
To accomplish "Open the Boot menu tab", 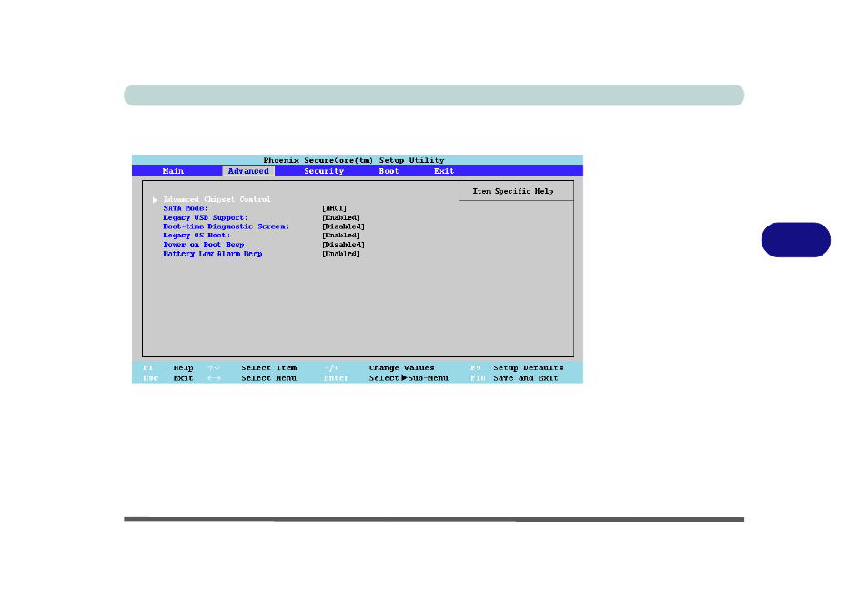I will point(389,171).
